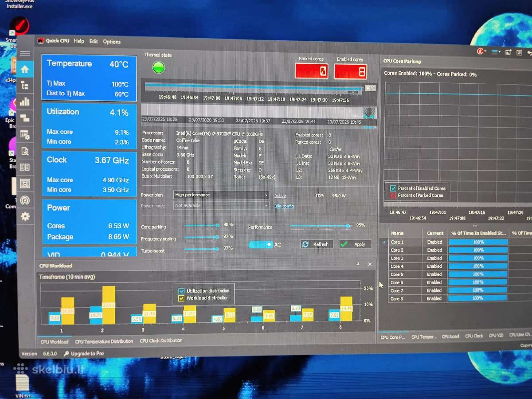Switch to CPU Clock Distribution tab

161,340
